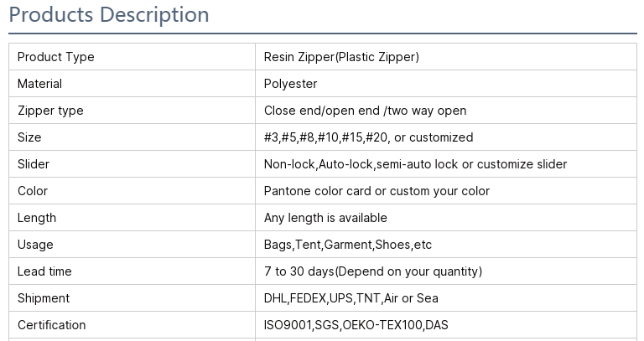Image resolution: width=644 pixels, height=341 pixels.
Task: Select the Product Type label cell
Action: tap(132, 57)
